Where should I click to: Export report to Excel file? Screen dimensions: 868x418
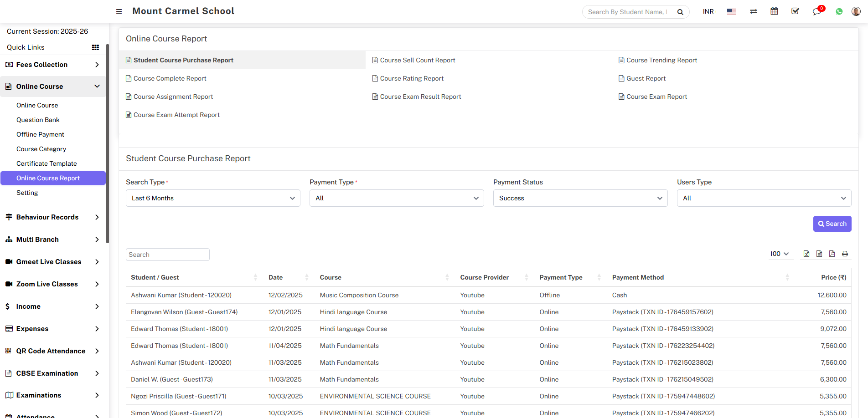[806, 254]
